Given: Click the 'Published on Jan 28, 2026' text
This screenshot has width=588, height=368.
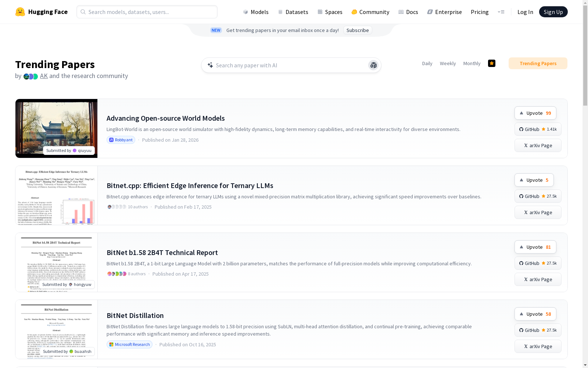Looking at the screenshot, I should (170, 140).
